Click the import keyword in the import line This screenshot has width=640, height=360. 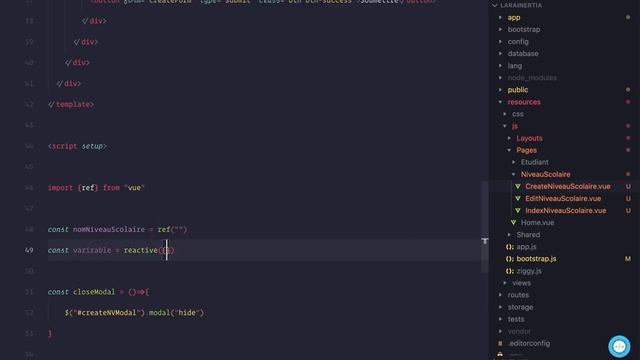click(60, 188)
